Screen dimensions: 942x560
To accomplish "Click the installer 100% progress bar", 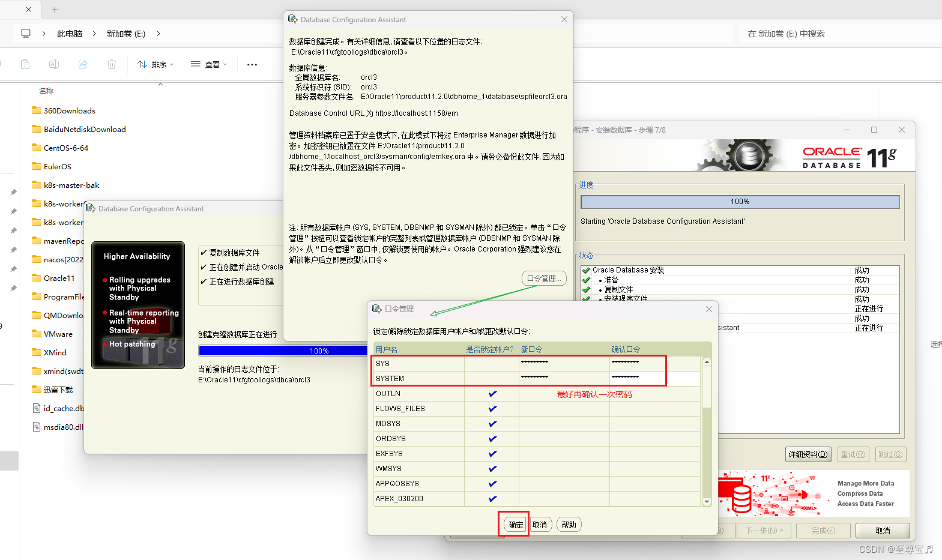I will (740, 202).
